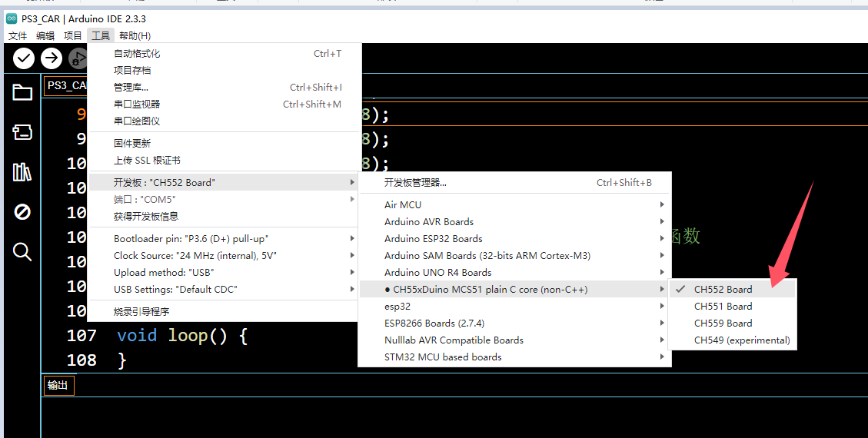Choose the CH559 Board option
Viewport: 868px width, 438px height.
pos(723,324)
